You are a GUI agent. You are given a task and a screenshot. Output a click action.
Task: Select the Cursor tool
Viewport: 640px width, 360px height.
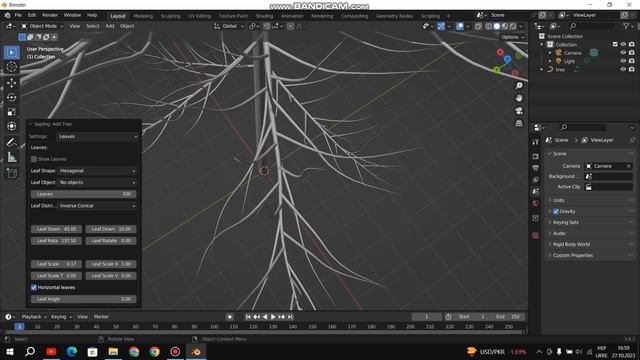(x=11, y=67)
